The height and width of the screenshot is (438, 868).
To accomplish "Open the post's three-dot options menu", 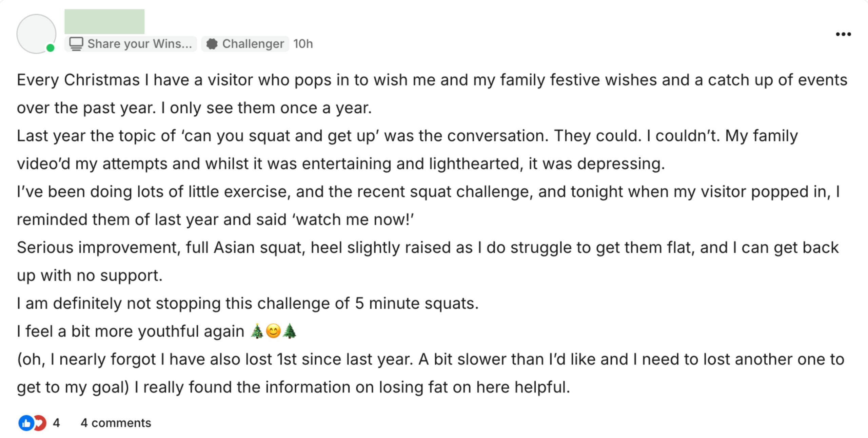I will point(843,34).
